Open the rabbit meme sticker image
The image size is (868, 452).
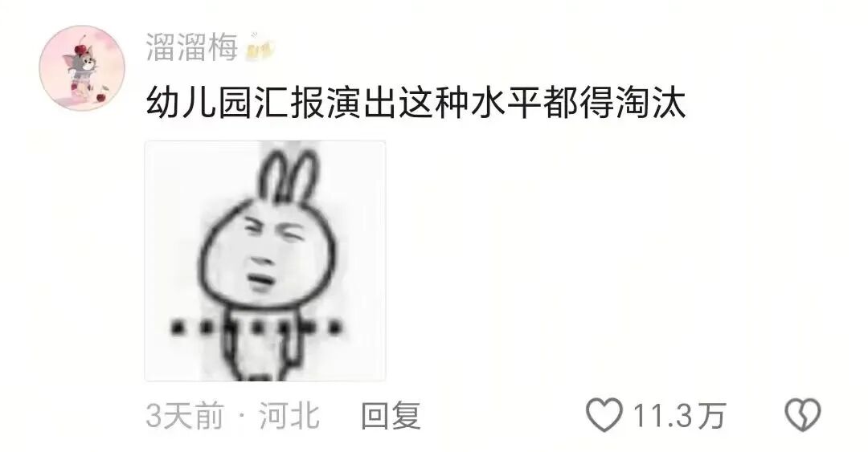265,261
